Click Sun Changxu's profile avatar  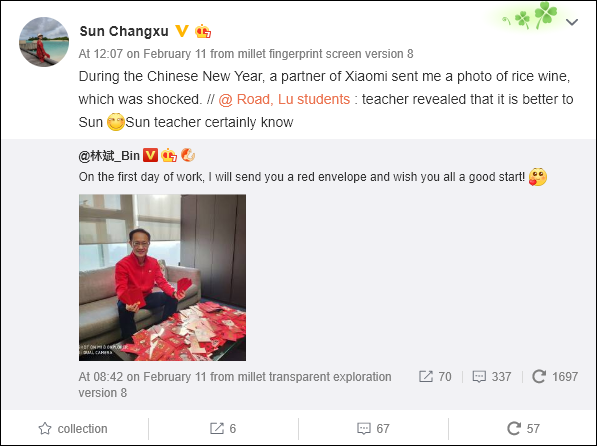tap(44, 42)
